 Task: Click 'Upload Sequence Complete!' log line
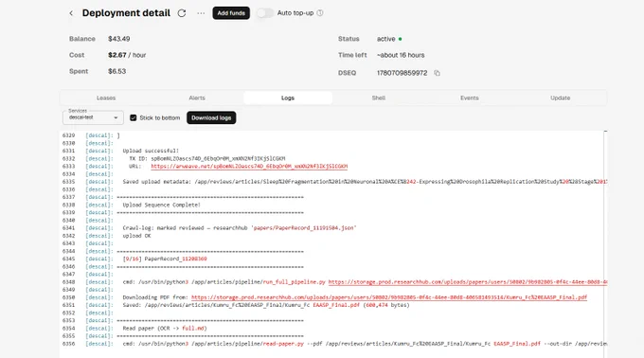tap(161, 205)
